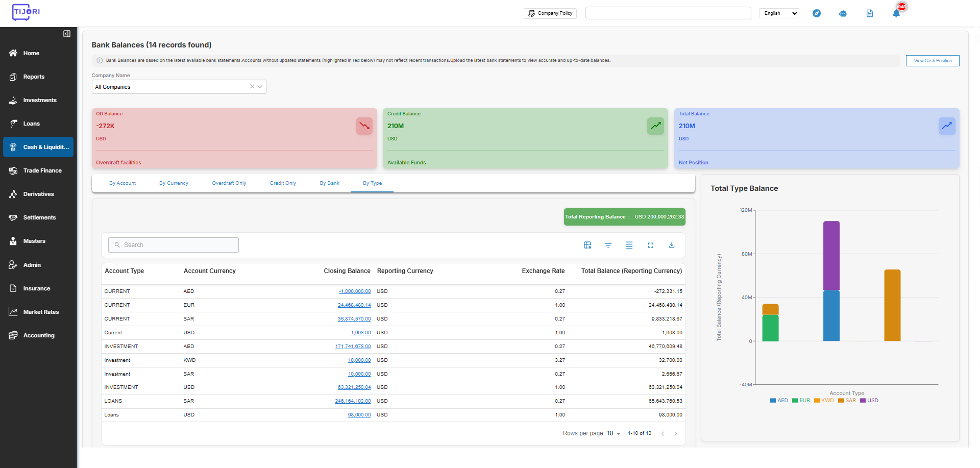Screen dimensions: 980x468
Task: Click the purple USD bar segment
Action: 831,256
